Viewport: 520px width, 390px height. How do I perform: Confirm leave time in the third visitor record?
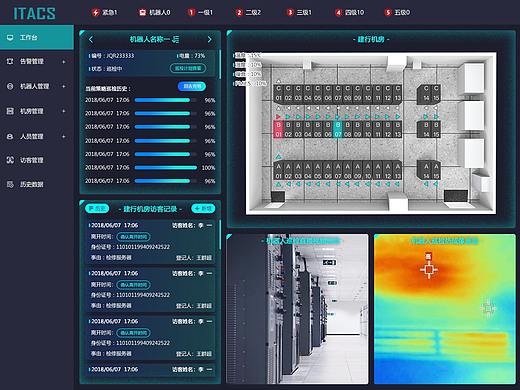[x=133, y=333]
